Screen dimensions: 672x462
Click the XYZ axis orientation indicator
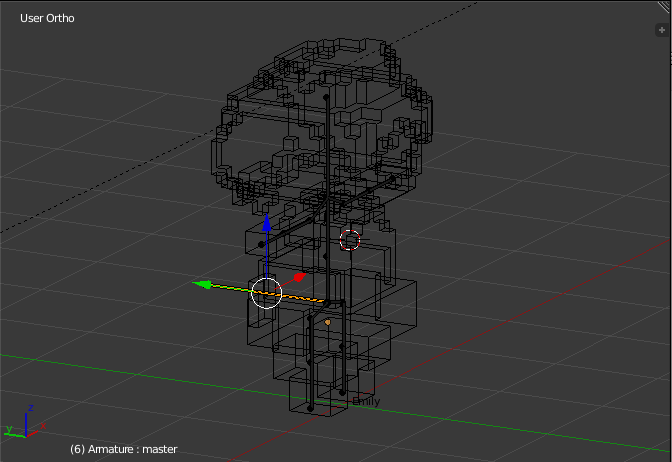click(26, 422)
